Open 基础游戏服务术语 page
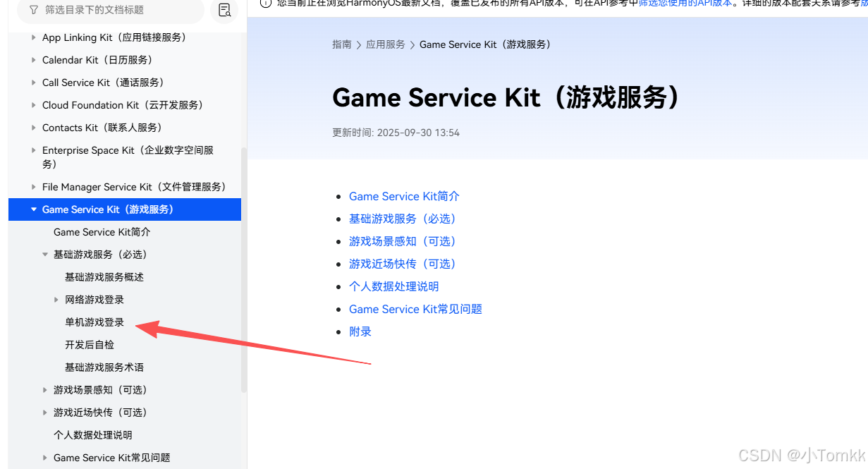 point(104,367)
